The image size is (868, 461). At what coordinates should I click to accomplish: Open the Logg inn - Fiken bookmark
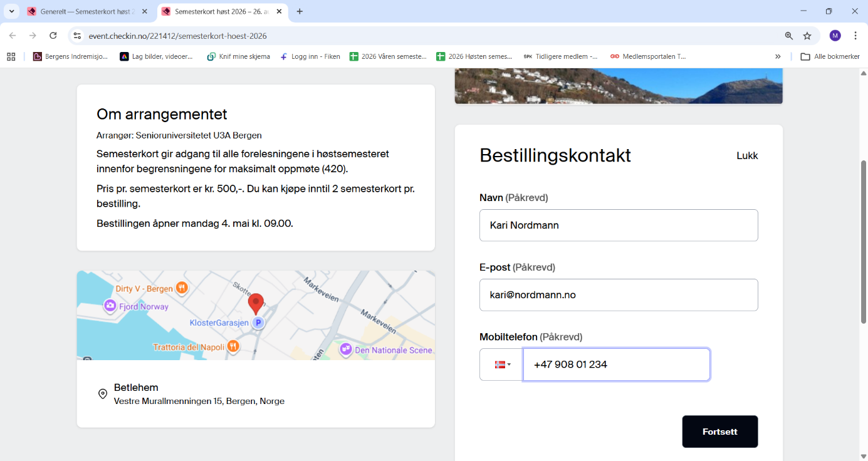pos(310,56)
